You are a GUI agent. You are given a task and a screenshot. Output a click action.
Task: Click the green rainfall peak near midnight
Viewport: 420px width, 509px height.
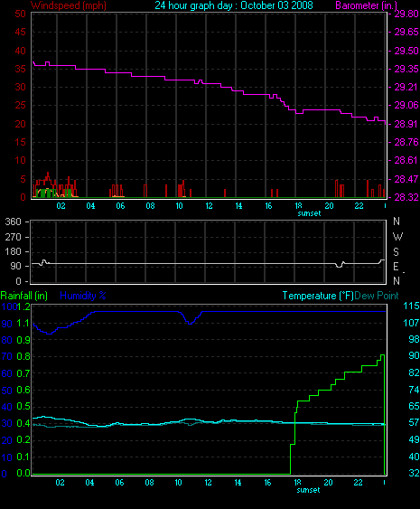click(x=382, y=356)
